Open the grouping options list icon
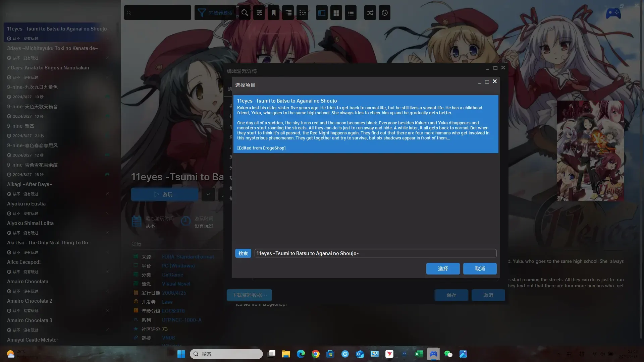Image resolution: width=644 pixels, height=362 pixels. [288, 13]
